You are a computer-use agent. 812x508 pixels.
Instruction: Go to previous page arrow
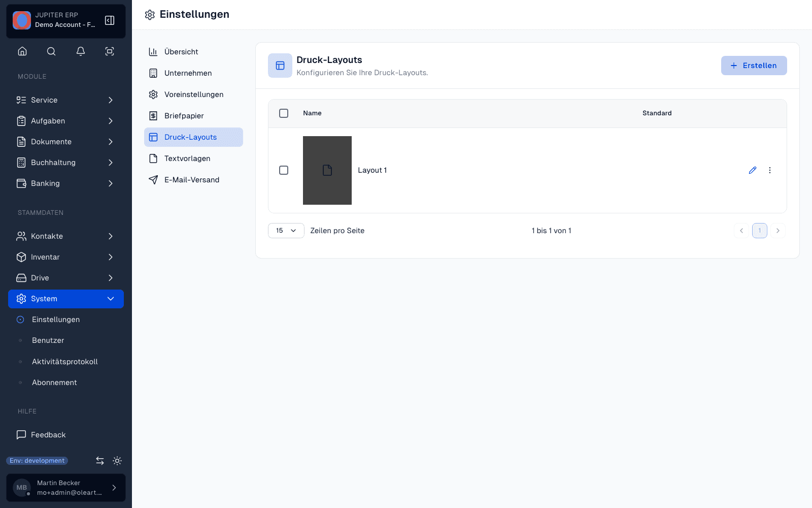(741, 231)
